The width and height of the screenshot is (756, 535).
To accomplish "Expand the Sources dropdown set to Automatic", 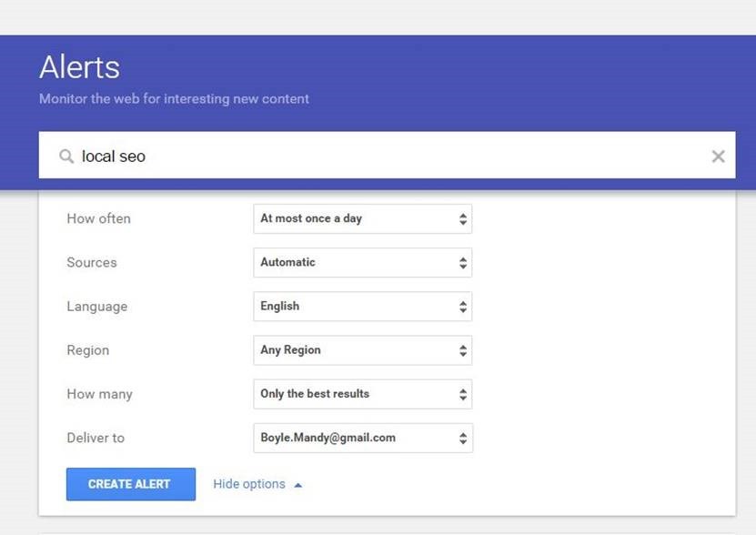I will (362, 262).
